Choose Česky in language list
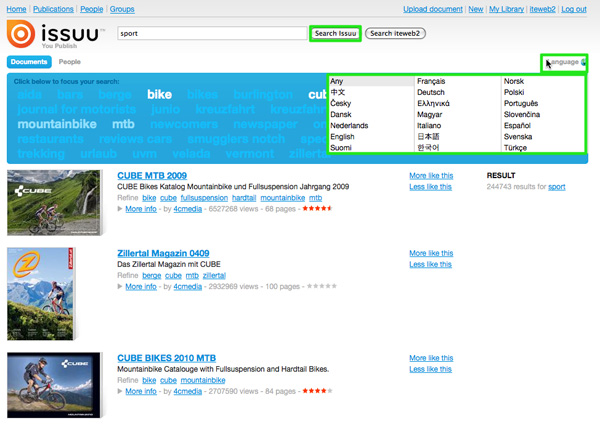Viewport: 600px width, 429px height. click(341, 103)
